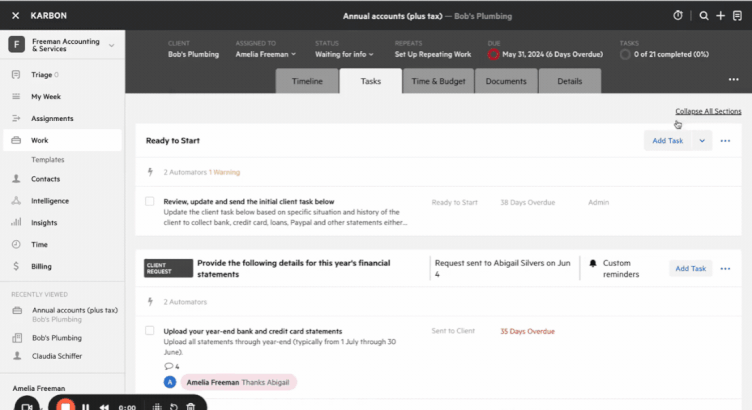Click the Collapse All Sections link

pos(708,111)
